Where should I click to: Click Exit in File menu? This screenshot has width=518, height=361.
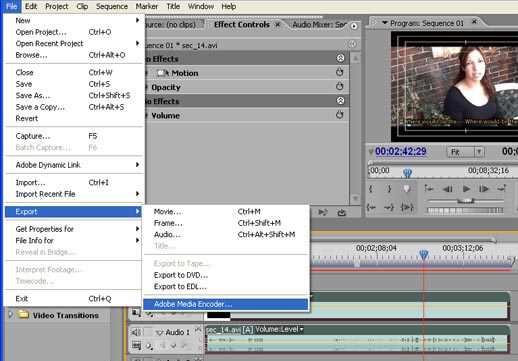point(74,298)
